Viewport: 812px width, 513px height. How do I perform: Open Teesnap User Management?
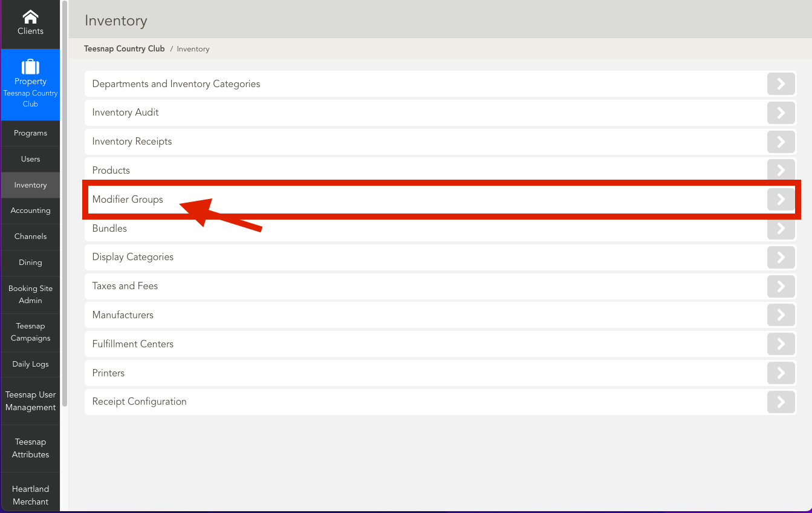[30, 401]
